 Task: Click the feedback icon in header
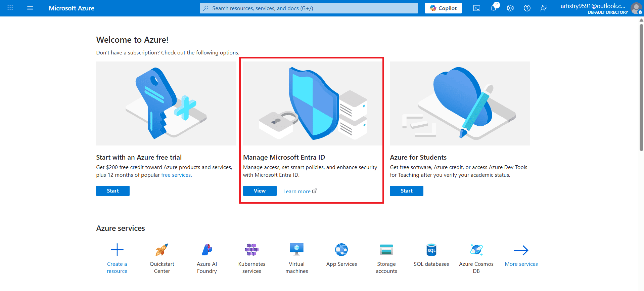[x=544, y=8]
